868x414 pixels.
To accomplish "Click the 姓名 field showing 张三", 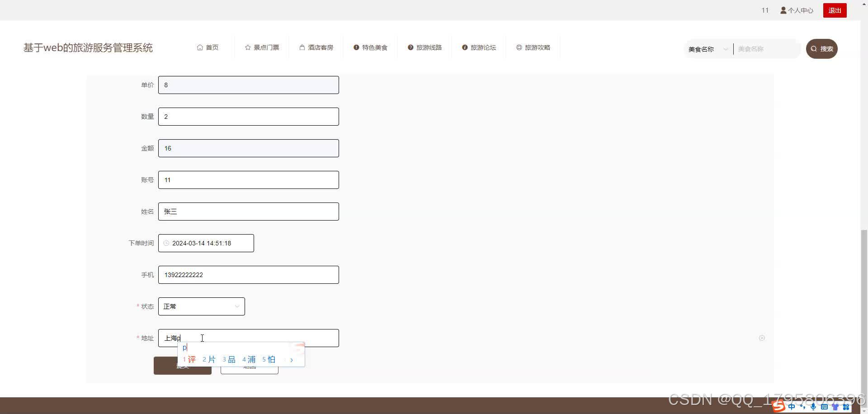I will coord(248,212).
